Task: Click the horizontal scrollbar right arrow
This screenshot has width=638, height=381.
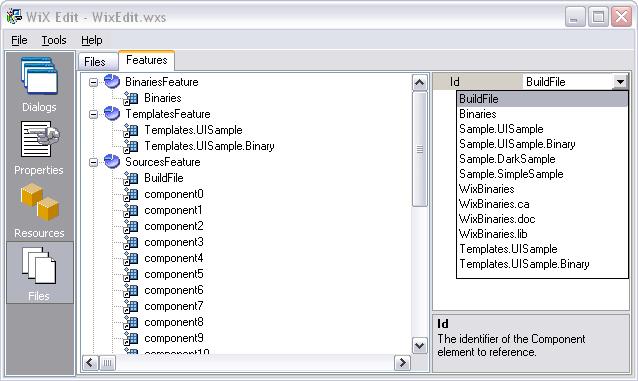Action: (402, 363)
